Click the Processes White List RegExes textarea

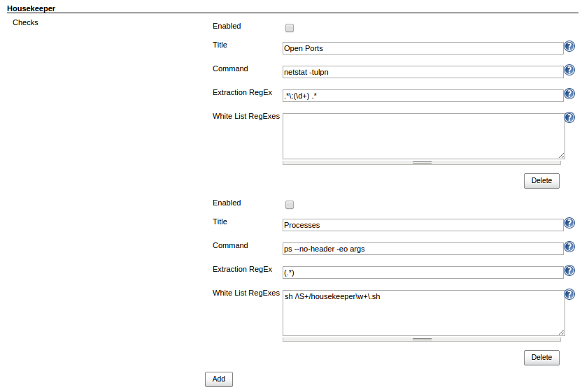point(423,313)
